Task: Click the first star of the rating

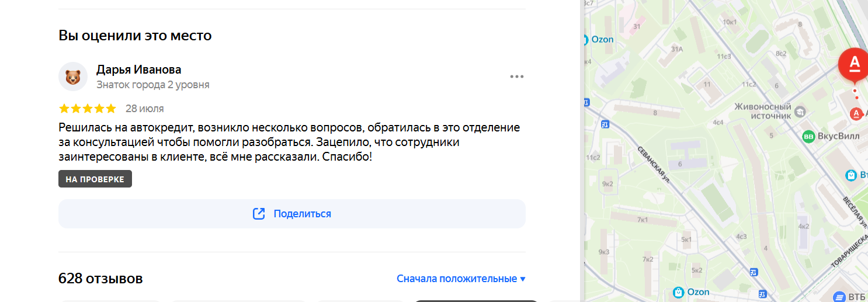Action: coord(64,109)
